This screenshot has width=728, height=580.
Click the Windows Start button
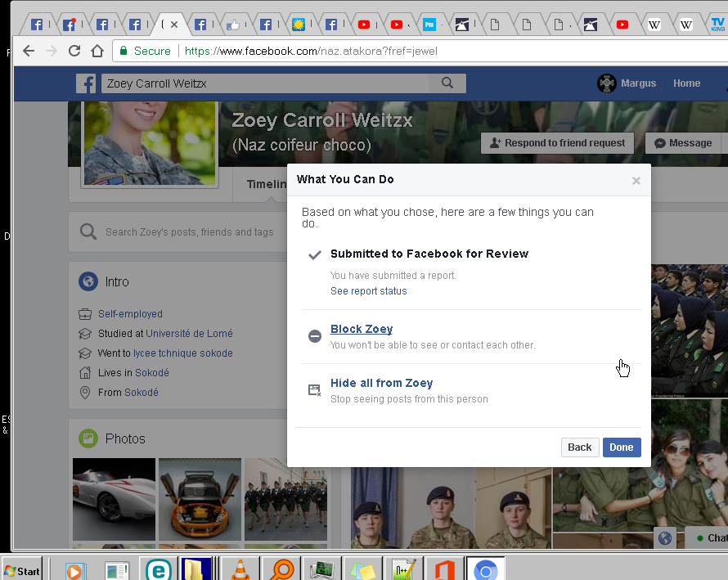coord(21,571)
